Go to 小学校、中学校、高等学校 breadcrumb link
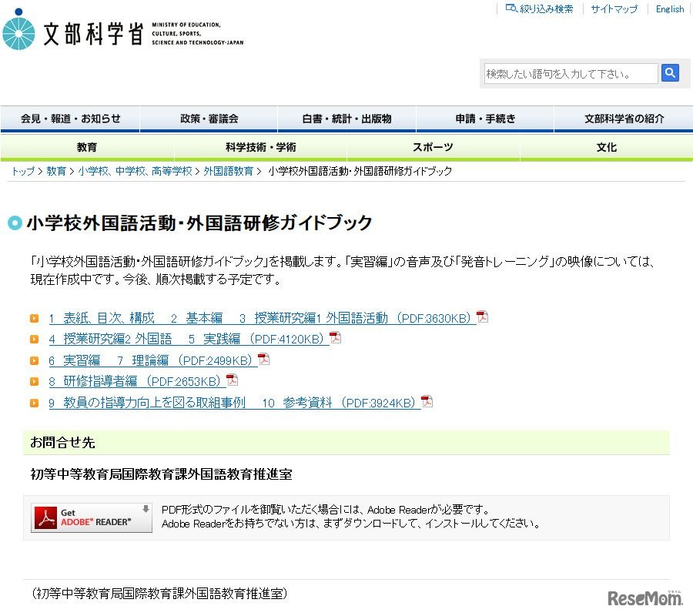The width and height of the screenshot is (693, 616). click(x=136, y=171)
